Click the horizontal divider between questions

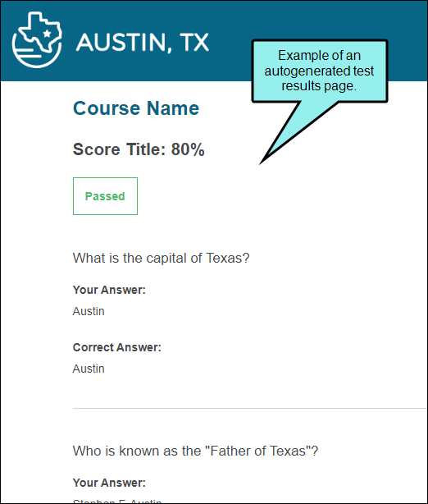point(250,409)
